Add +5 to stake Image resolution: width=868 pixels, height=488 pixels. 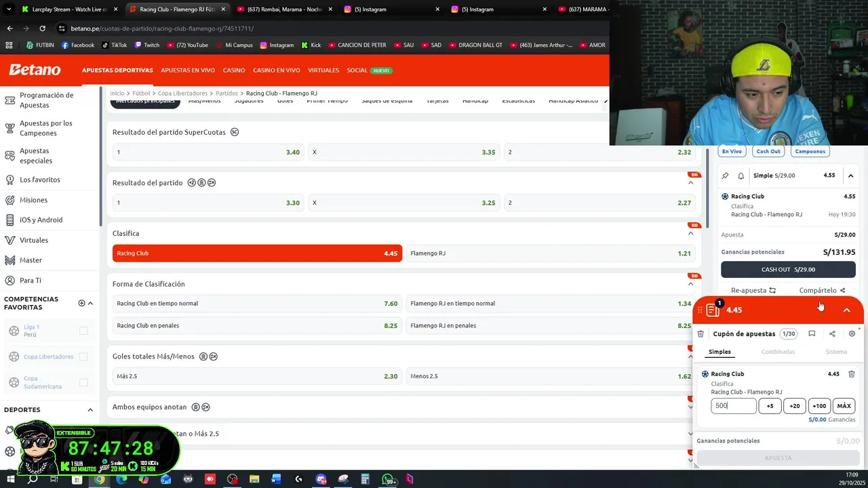[x=770, y=406]
